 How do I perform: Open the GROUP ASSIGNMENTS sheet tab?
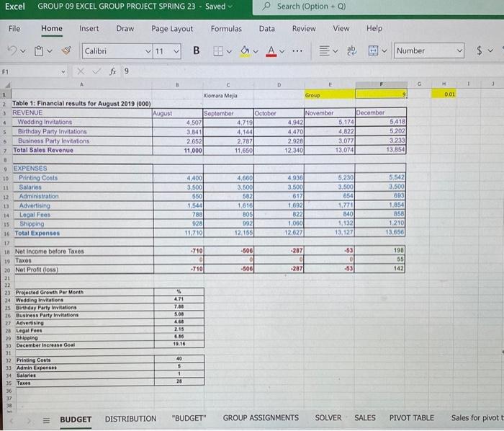261,418
